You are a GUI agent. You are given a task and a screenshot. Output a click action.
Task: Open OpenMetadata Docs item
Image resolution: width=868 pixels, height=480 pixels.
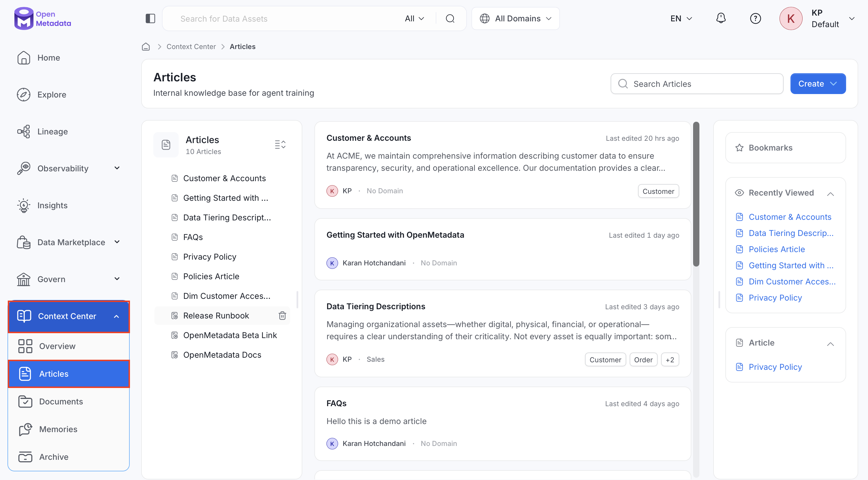pos(222,355)
